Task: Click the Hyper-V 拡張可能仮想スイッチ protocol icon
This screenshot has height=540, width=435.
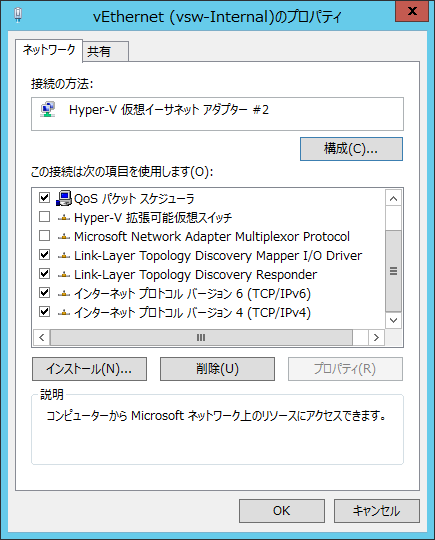Action: [64, 218]
